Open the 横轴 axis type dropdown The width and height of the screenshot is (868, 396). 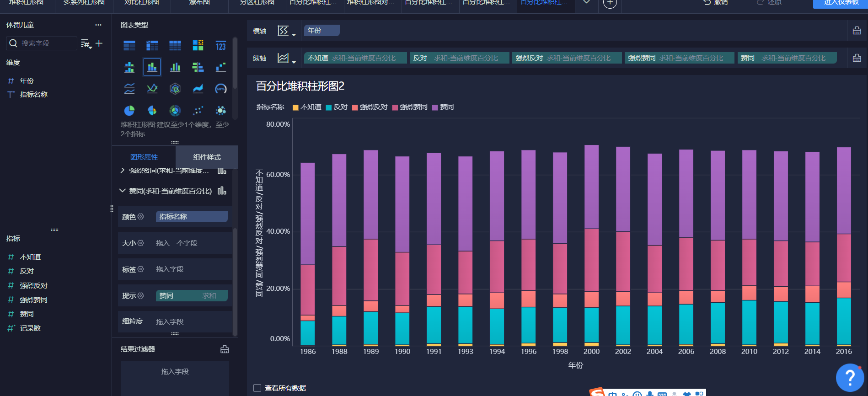coord(286,31)
